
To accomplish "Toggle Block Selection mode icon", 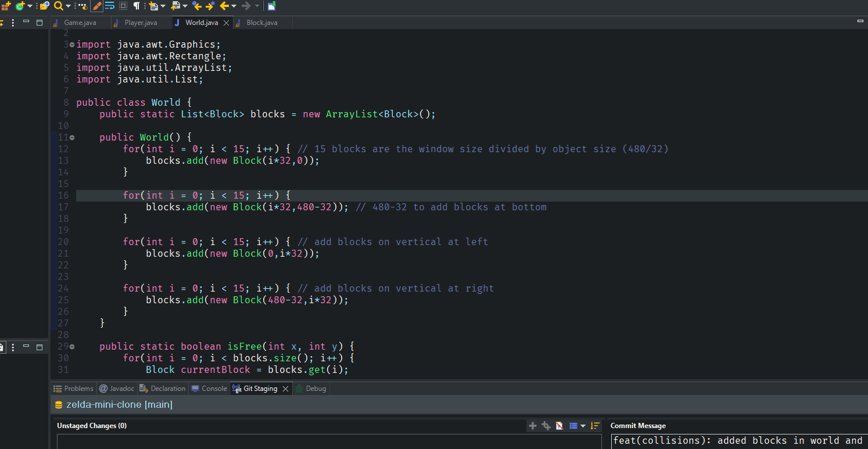I will (123, 6).
